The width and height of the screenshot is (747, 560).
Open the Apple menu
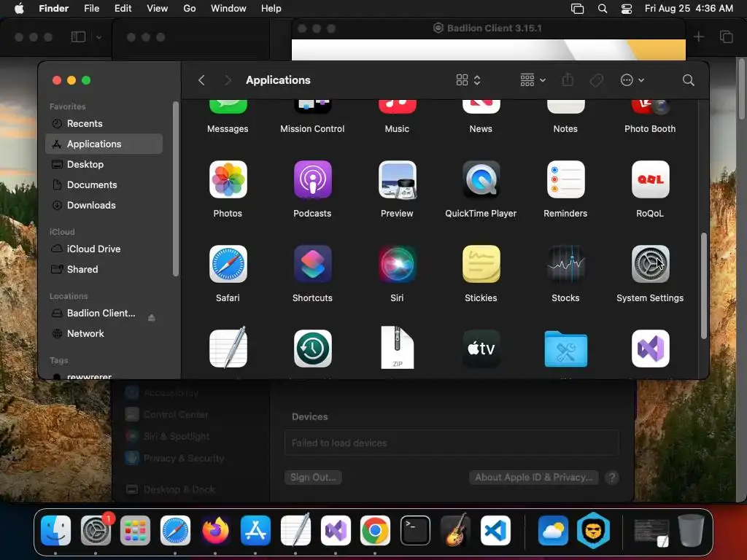click(19, 9)
